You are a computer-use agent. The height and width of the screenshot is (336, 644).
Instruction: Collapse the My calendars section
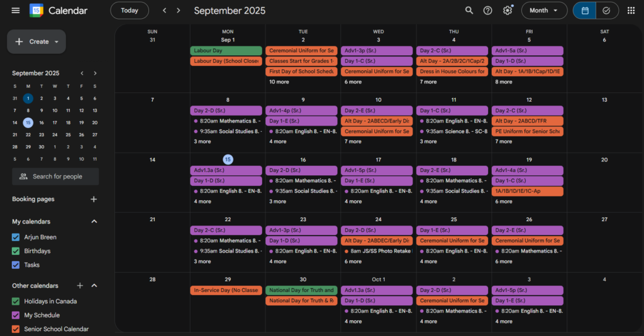94,222
